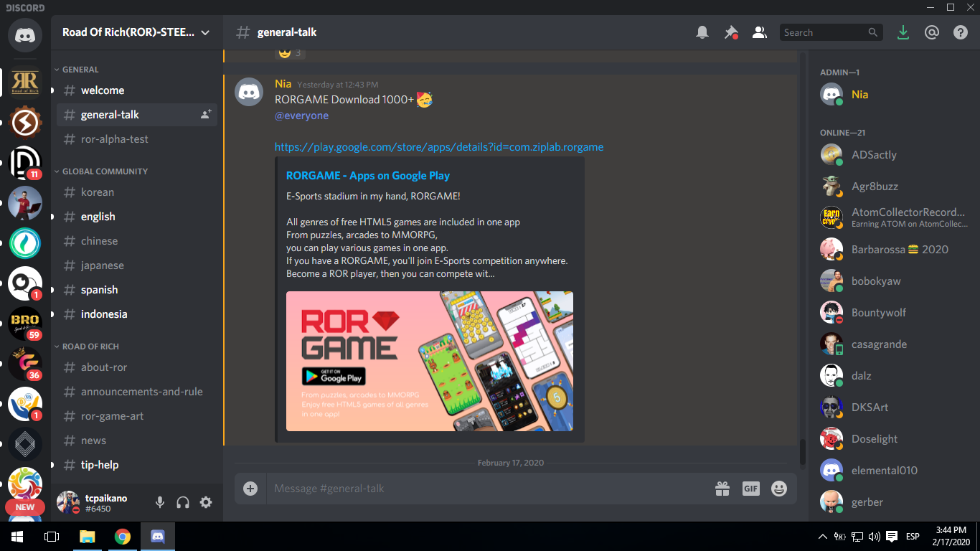The image size is (980, 551).
Task: Click the attach file plus button
Action: click(x=250, y=489)
